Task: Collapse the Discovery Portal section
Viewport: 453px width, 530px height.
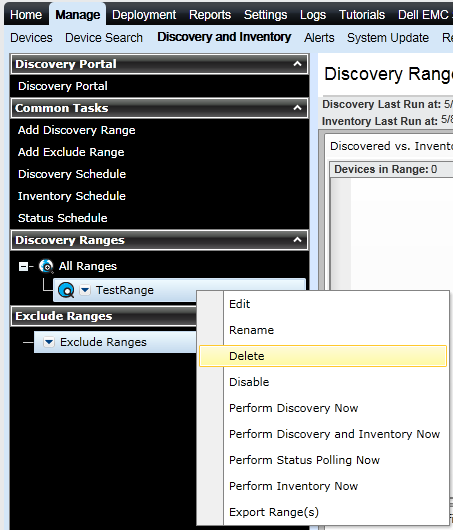Action: (297, 64)
